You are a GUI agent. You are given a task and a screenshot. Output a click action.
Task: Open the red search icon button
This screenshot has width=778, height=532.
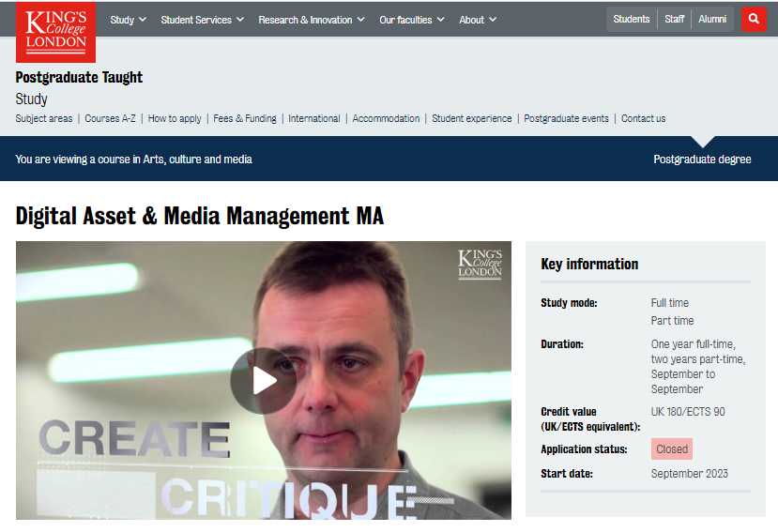coord(754,19)
